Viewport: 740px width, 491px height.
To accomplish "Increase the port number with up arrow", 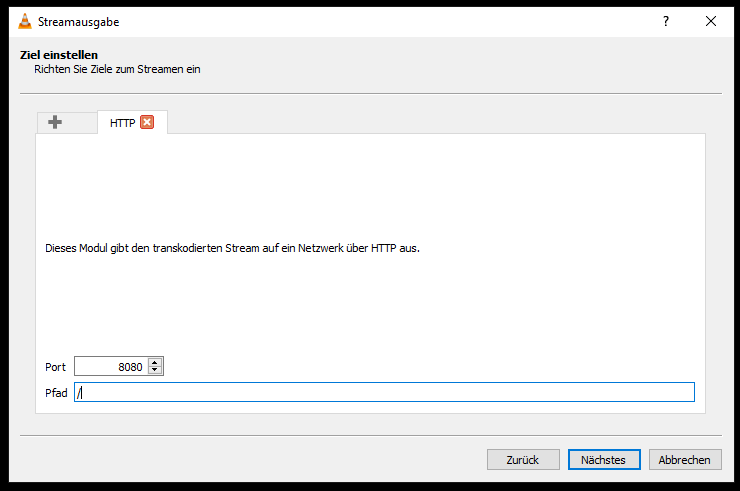I will click(x=155, y=363).
